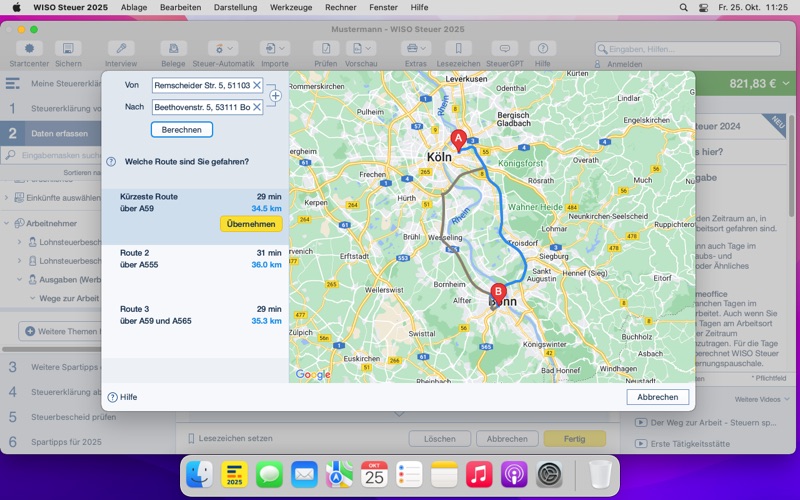Clear the Nach address field
The width and height of the screenshot is (800, 500).
tap(257, 107)
